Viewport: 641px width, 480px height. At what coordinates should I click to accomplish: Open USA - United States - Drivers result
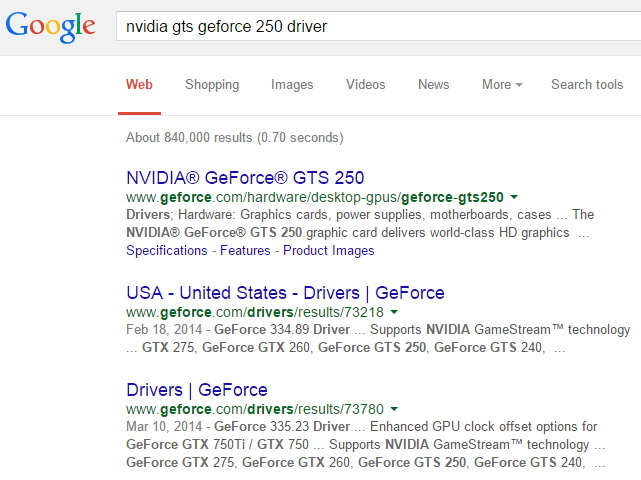click(x=285, y=293)
